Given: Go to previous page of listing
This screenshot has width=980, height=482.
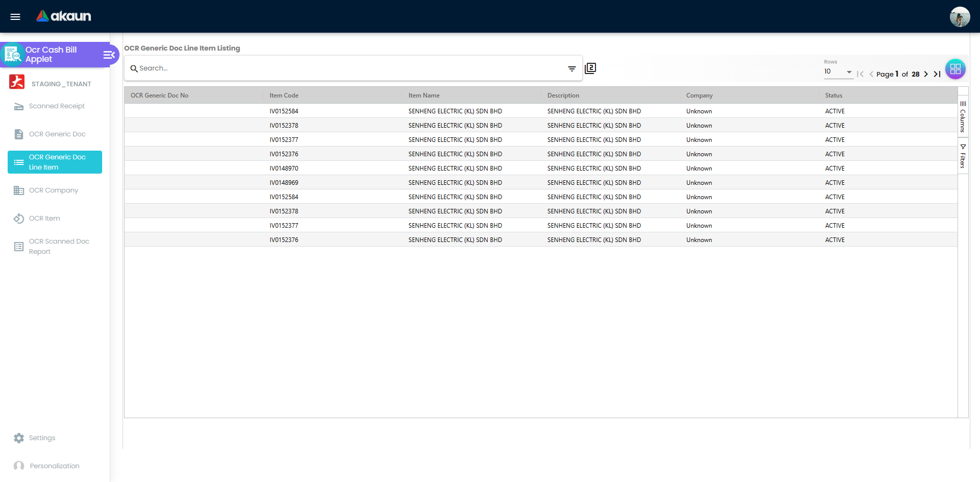Looking at the screenshot, I should click(x=871, y=74).
